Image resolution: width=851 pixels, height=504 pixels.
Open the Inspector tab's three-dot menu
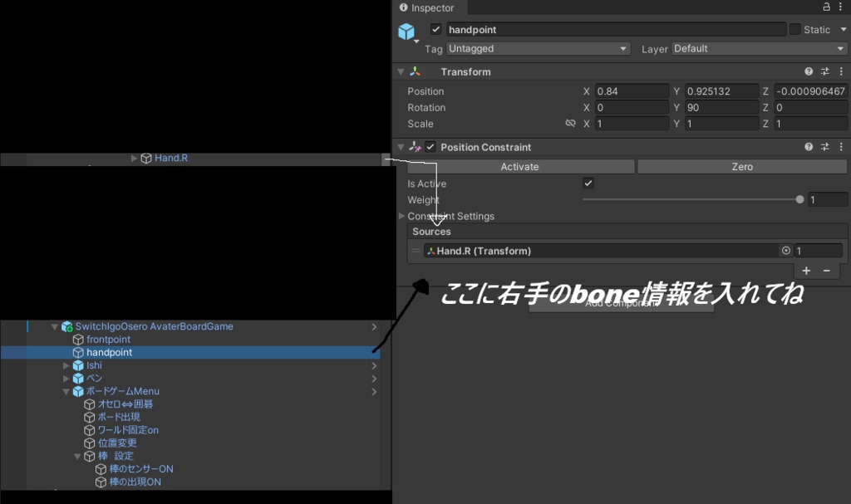(x=841, y=7)
